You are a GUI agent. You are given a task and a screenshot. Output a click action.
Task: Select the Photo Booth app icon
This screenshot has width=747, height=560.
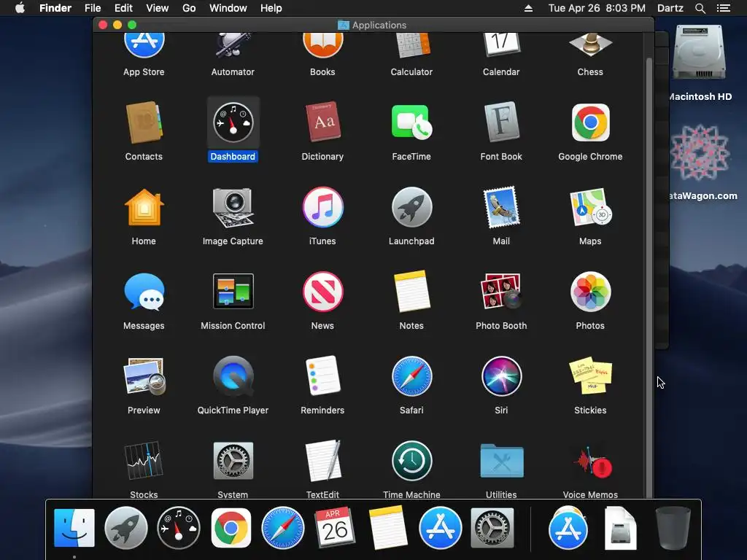pyautogui.click(x=501, y=291)
